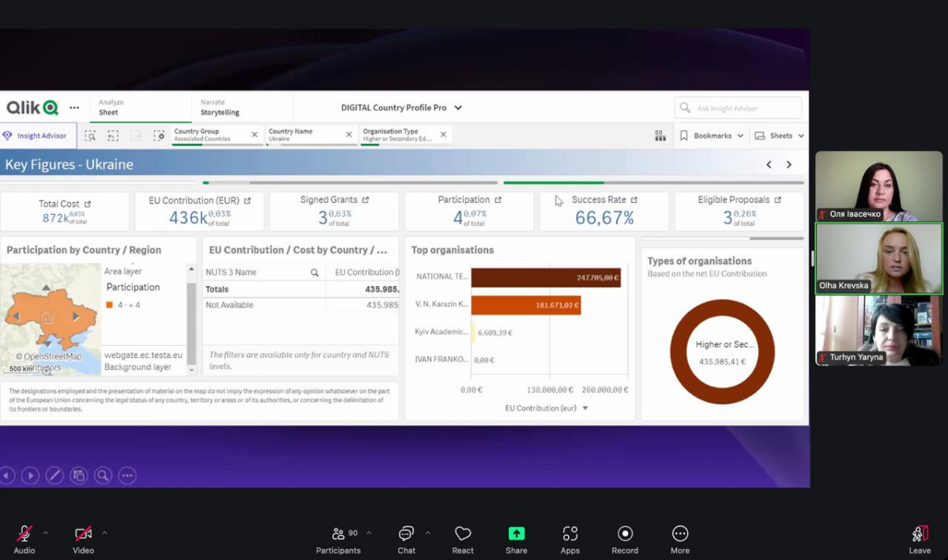Viewport: 948px width, 560px height.
Task: Go to the next sheet arrow
Action: point(788,165)
